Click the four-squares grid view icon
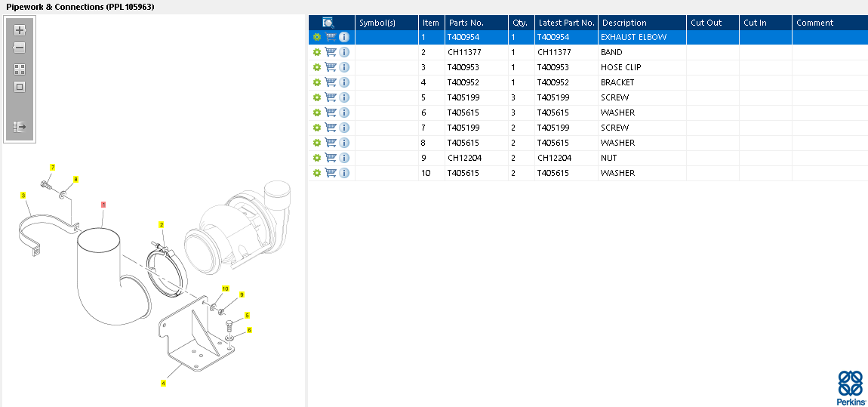The width and height of the screenshot is (868, 407). [20, 69]
